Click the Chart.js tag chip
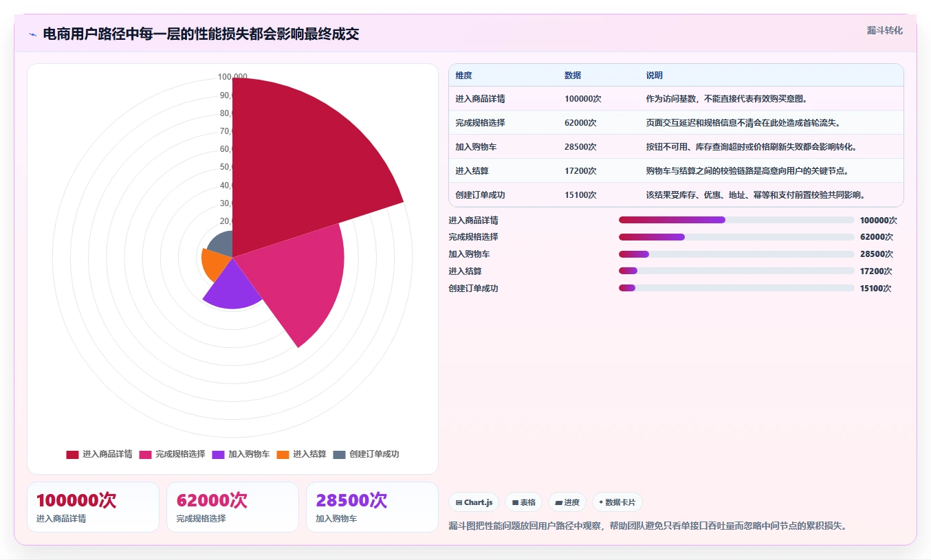The height and width of the screenshot is (560, 931). [474, 502]
